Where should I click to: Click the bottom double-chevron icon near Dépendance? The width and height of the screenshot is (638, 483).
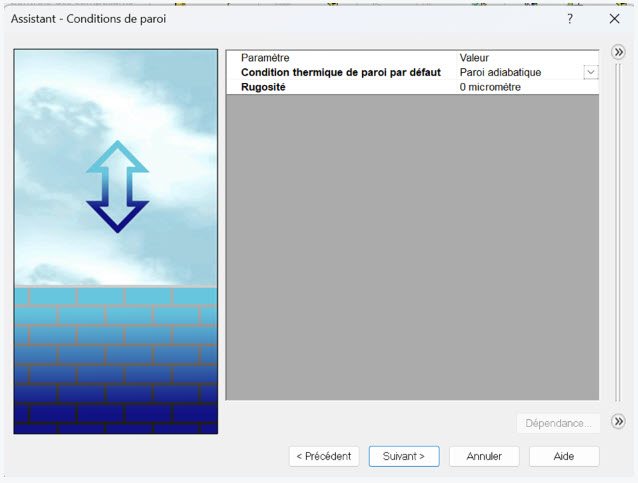point(618,422)
